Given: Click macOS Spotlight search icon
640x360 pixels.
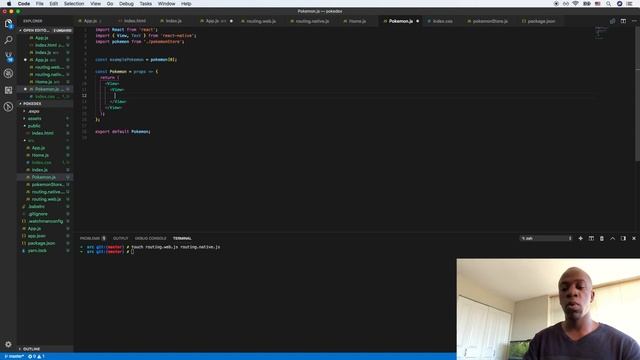Looking at the screenshot, I should 608,4.
